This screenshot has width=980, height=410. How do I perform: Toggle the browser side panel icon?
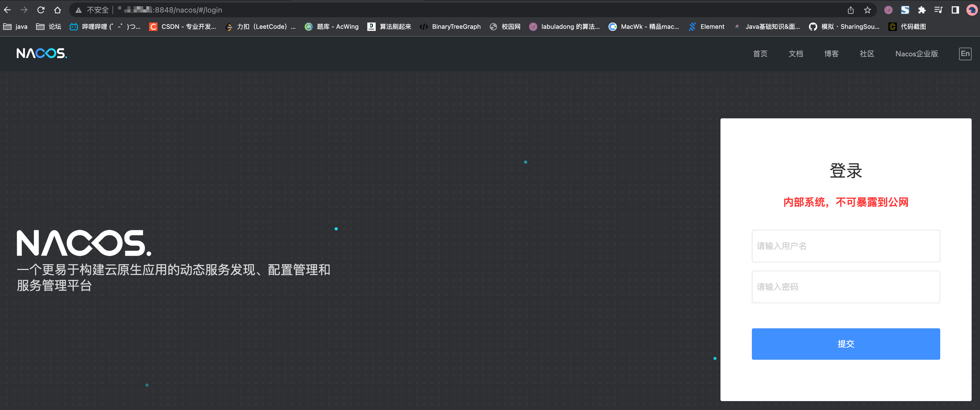click(955, 10)
